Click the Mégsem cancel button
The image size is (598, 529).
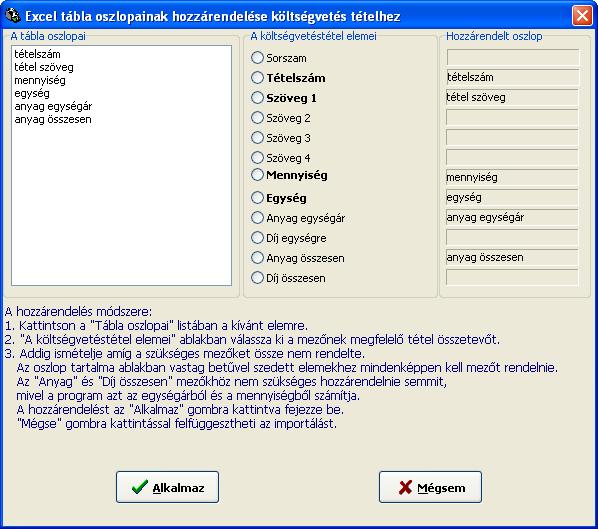[x=430, y=487]
